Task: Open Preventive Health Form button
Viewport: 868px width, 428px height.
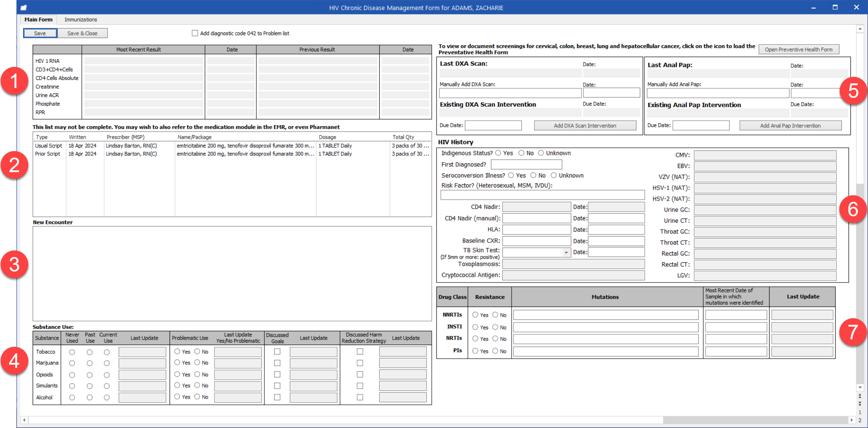Action: [798, 50]
